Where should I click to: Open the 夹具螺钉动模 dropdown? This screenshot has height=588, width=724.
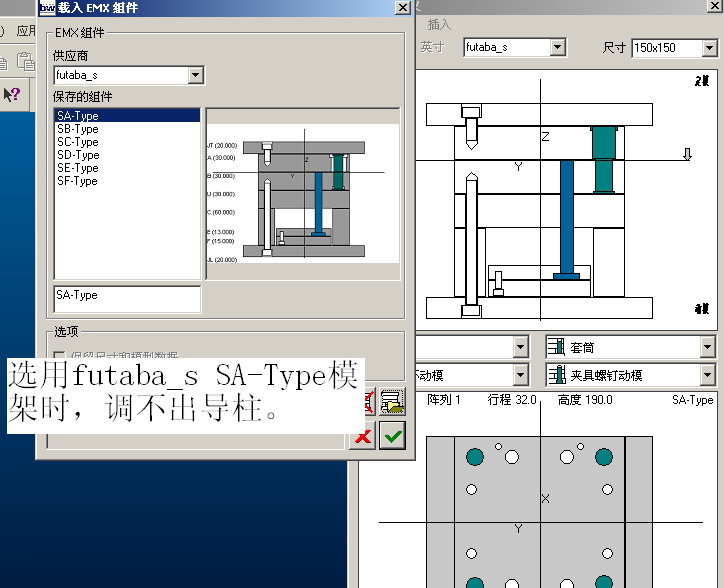click(x=707, y=375)
